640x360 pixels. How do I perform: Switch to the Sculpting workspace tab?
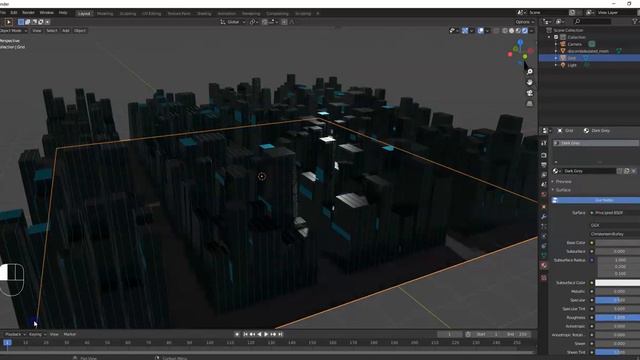click(x=128, y=13)
